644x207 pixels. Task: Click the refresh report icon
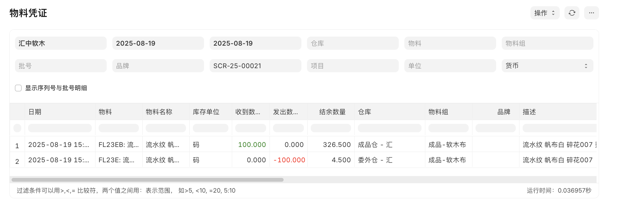[572, 13]
